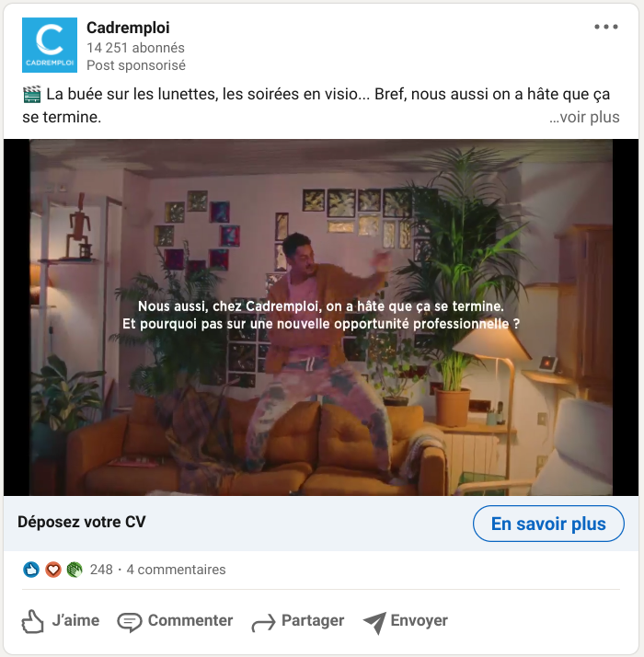Open the Cadremploi company name link
The width and height of the screenshot is (644, 657).
point(128,28)
